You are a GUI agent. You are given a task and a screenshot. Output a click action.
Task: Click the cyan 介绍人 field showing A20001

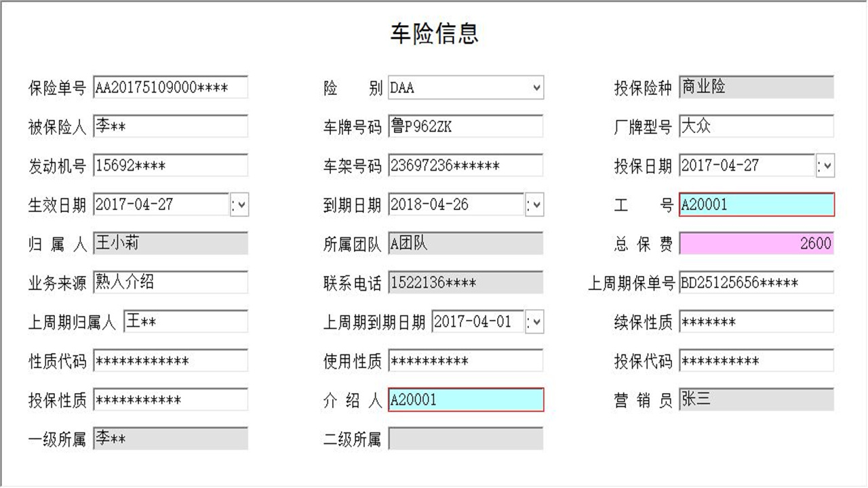pos(465,400)
